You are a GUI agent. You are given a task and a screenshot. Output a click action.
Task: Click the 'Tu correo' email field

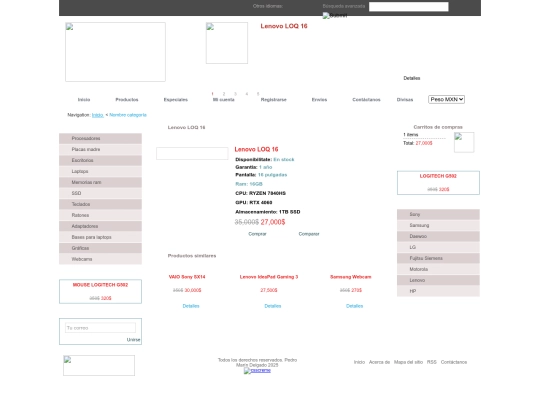click(x=100, y=328)
